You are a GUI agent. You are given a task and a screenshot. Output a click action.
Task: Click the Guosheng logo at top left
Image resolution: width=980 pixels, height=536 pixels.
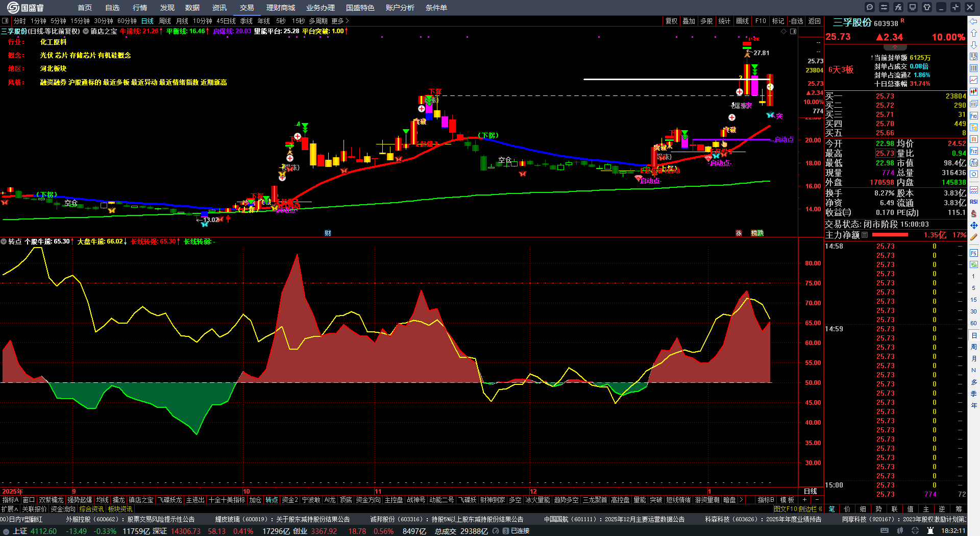(x=26, y=8)
